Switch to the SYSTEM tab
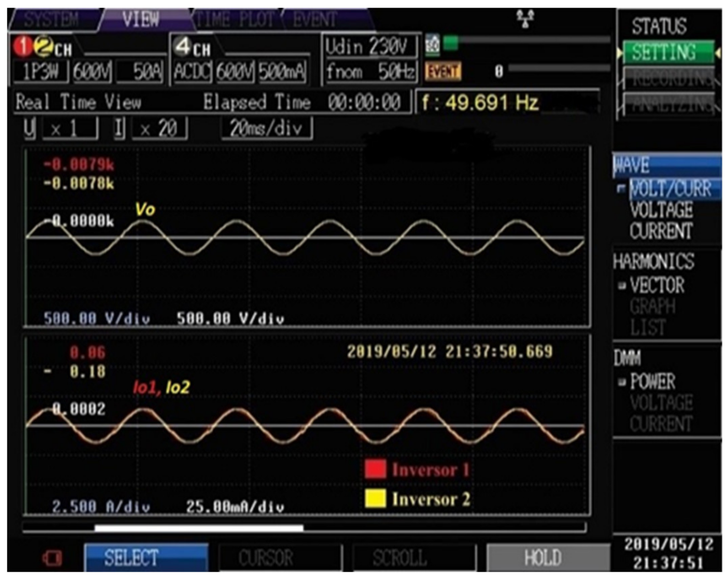Viewport: 728px width, 578px height. [x=52, y=19]
